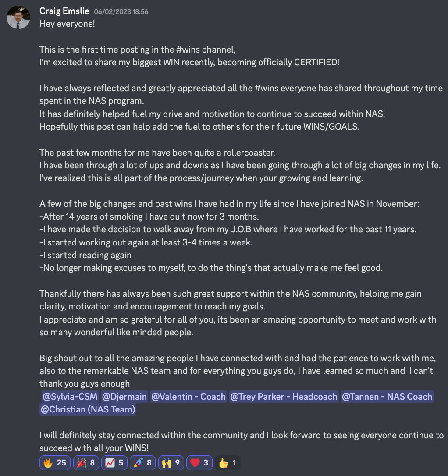Open the @Valentin - Coach mention
Image resolution: width=448 pixels, height=476 pixels.
tap(188, 397)
